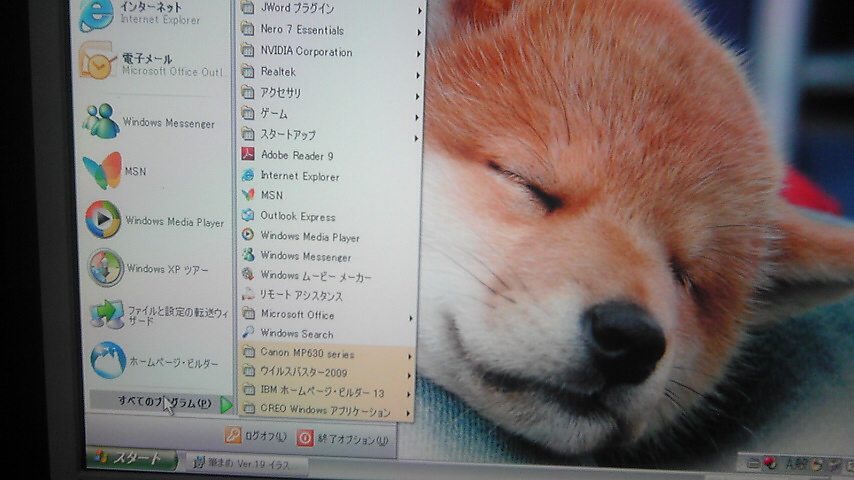Screen dimensions: 854x480
Task: Click the ログオフ(L) button text
Action: [x=265, y=436]
